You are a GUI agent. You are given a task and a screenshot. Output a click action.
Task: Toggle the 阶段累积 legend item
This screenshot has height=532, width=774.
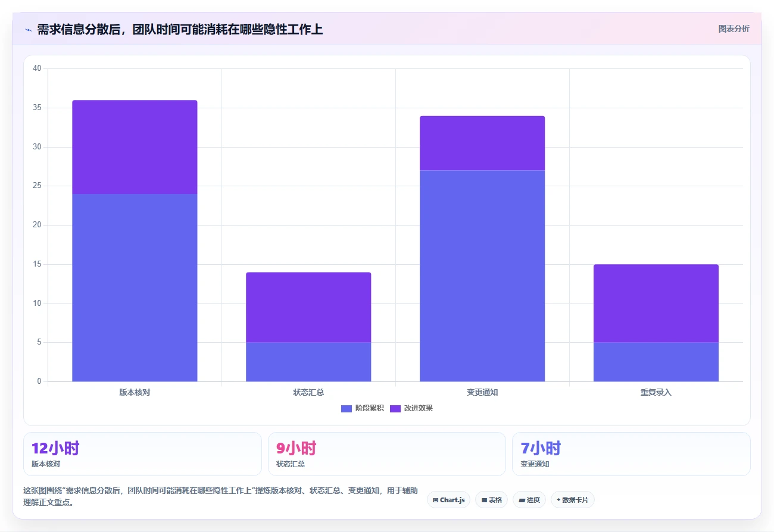point(362,408)
